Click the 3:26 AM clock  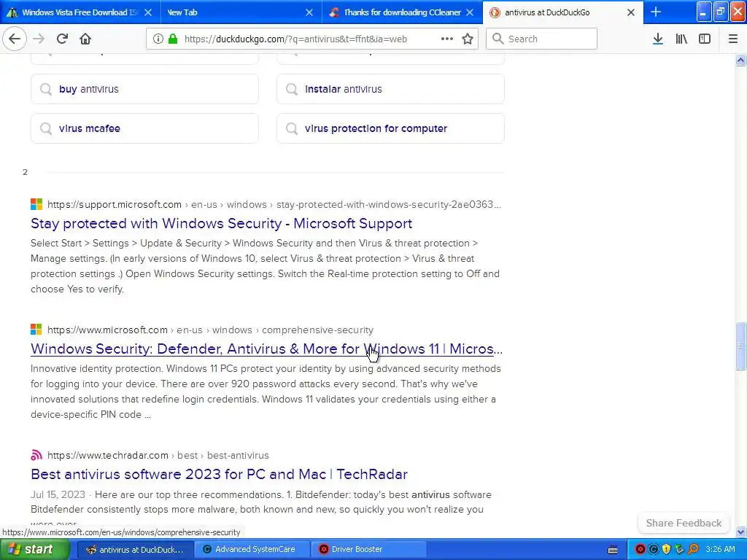click(720, 550)
